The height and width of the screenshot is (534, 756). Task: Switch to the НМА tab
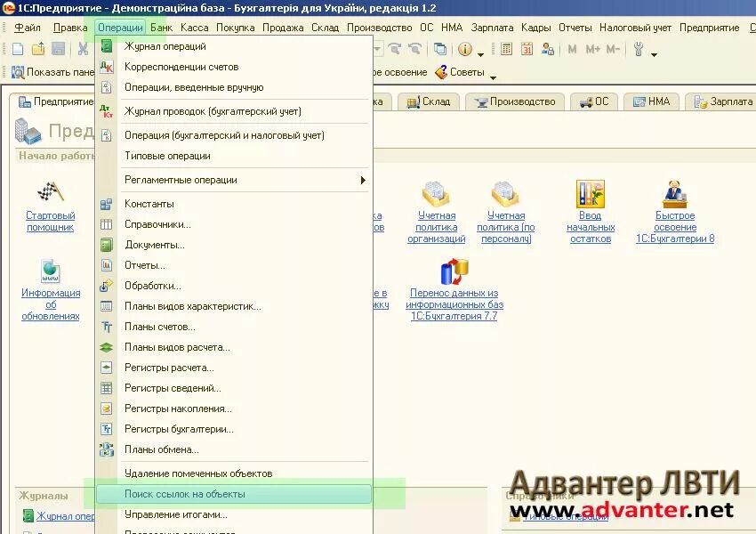(651, 101)
